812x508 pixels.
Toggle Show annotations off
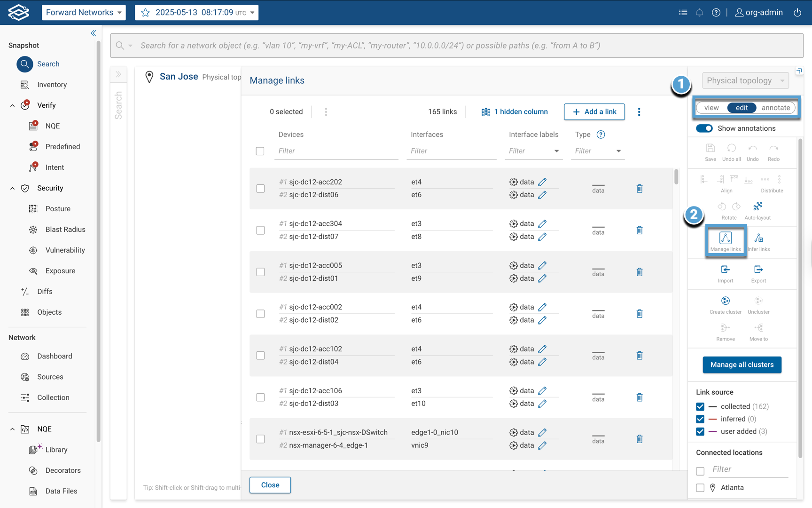tap(704, 128)
